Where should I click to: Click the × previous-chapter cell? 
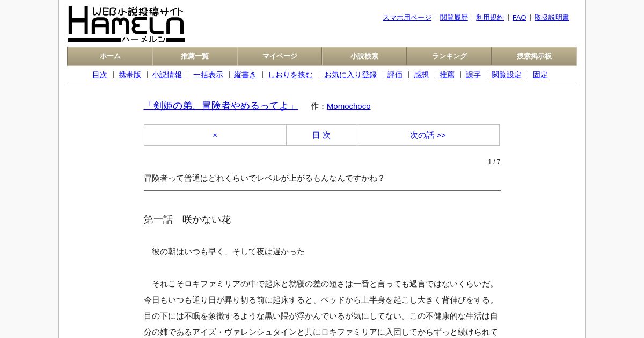215,135
